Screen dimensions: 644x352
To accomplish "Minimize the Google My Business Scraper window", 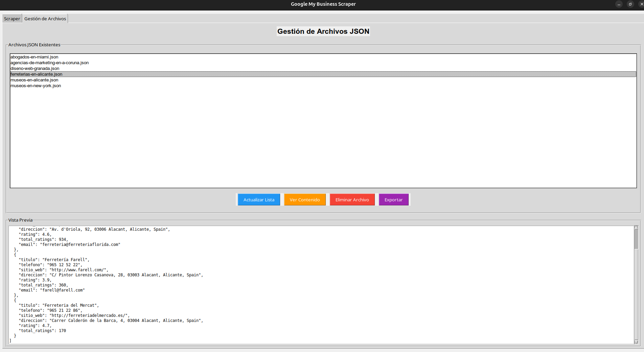I will tap(619, 4).
